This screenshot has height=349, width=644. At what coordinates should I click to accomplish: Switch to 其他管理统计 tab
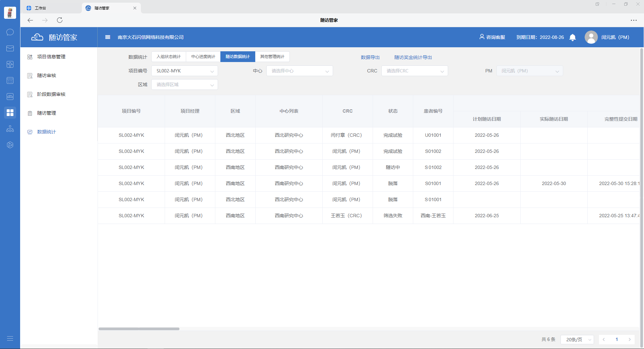[x=272, y=57]
